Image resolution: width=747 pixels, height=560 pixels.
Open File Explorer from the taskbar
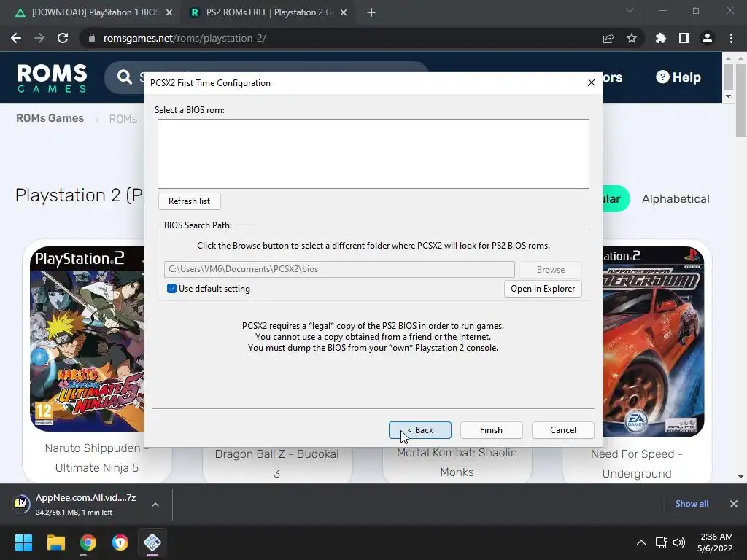pyautogui.click(x=55, y=542)
